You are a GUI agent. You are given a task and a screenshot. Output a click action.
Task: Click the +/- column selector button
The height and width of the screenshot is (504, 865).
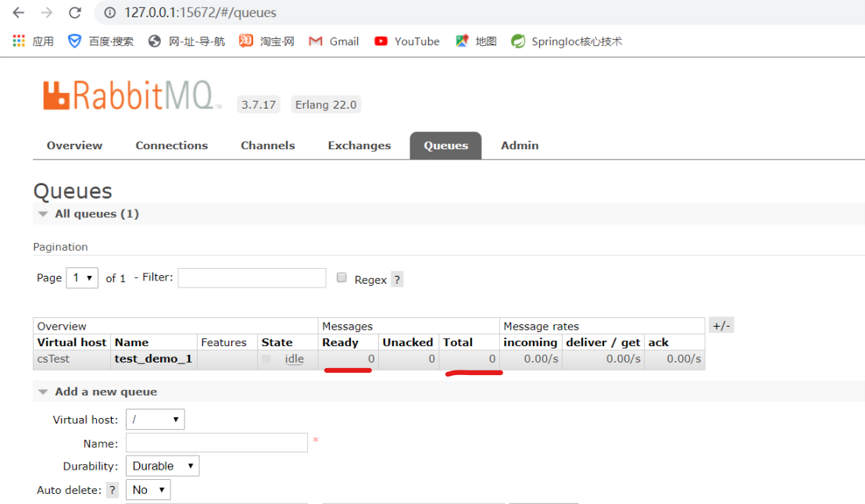[721, 325]
